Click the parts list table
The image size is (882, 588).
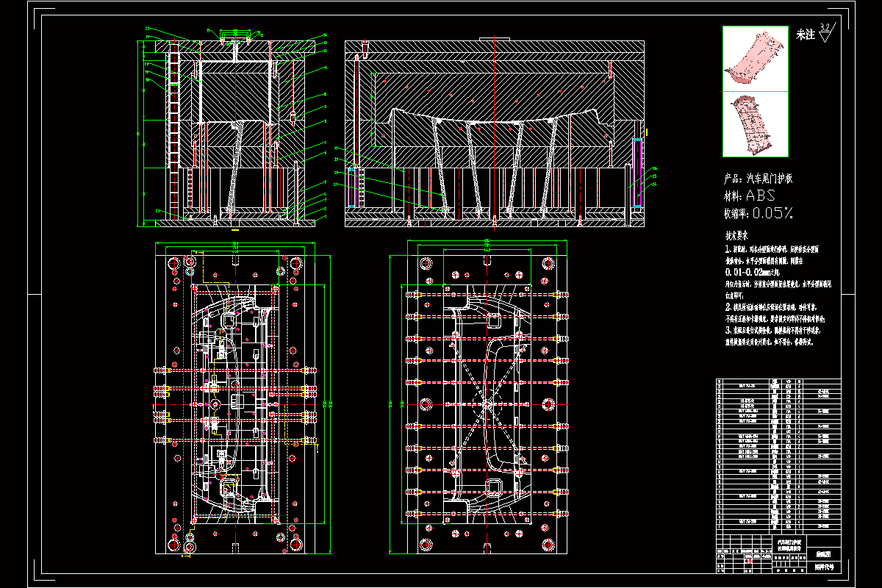point(780,455)
